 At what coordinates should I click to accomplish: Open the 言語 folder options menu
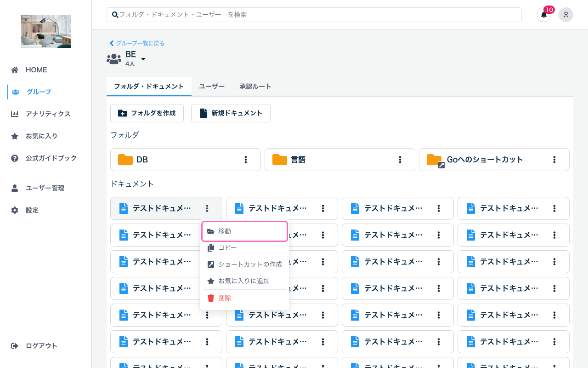[x=401, y=159]
